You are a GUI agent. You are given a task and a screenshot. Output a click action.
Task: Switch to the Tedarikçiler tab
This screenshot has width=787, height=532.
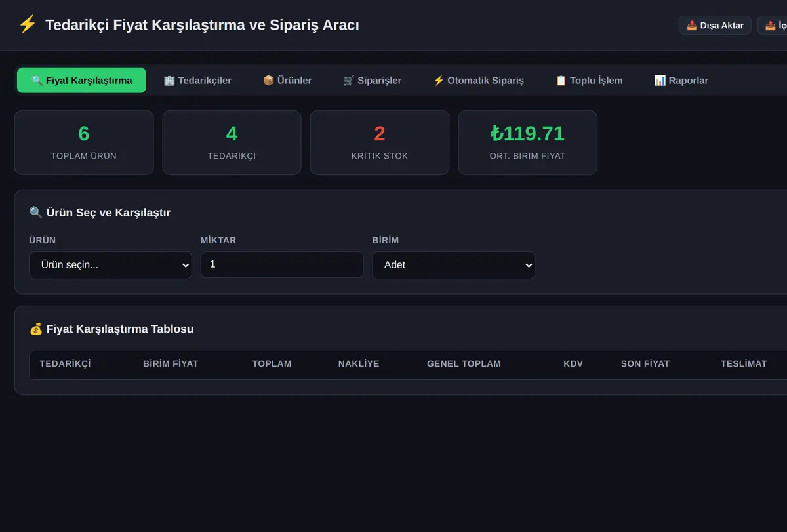[197, 80]
